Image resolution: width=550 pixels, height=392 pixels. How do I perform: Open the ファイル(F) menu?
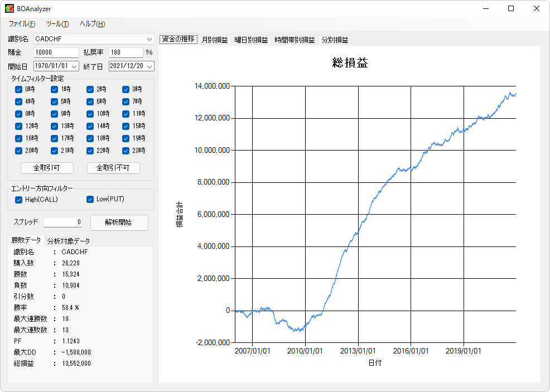pyautogui.click(x=22, y=24)
